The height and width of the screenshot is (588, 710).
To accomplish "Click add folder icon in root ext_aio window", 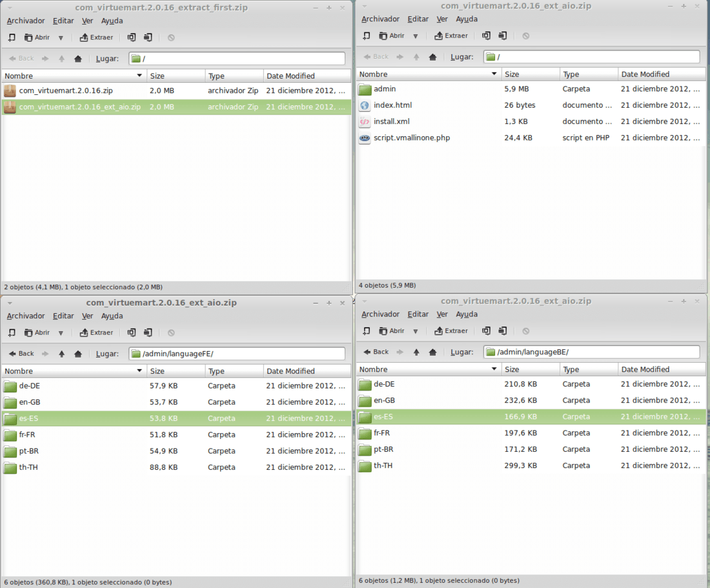I will (502, 35).
